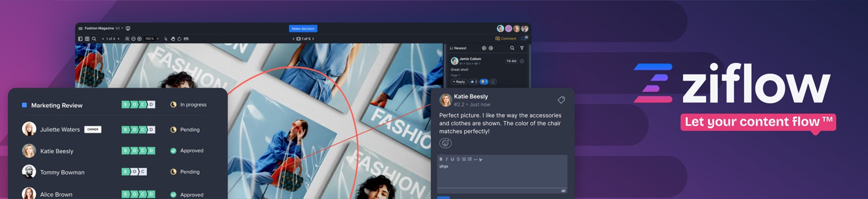This screenshot has width=868, height=199.
Task: Go to next comment arrow icon
Action: tap(491, 48)
